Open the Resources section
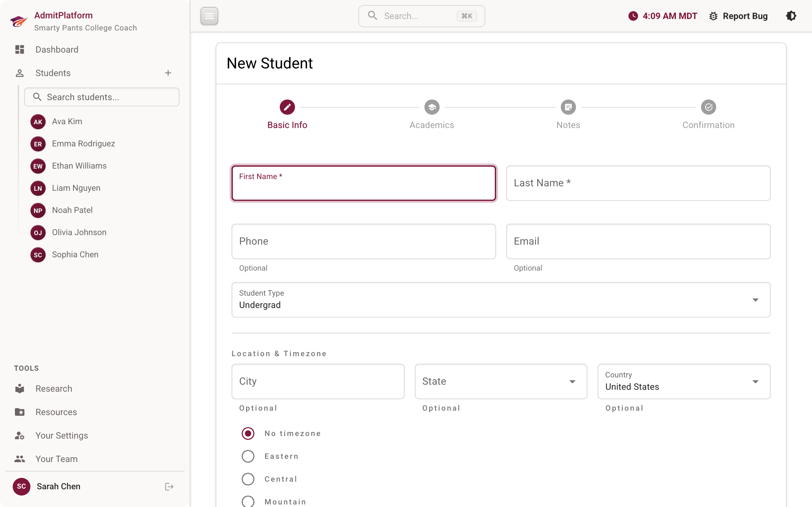812x507 pixels. 56,412
